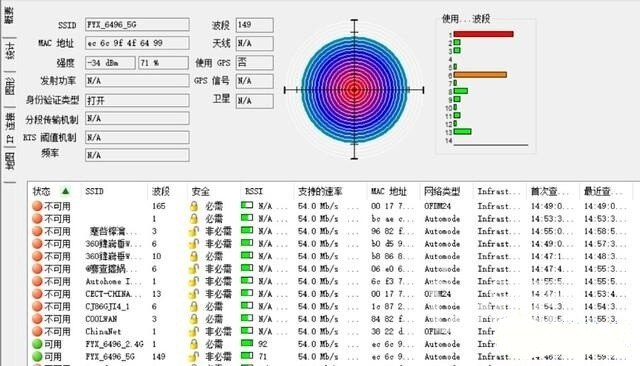Click the red status orb in the COOLWAN row
Screen dimensions: 640x366
click(37, 319)
